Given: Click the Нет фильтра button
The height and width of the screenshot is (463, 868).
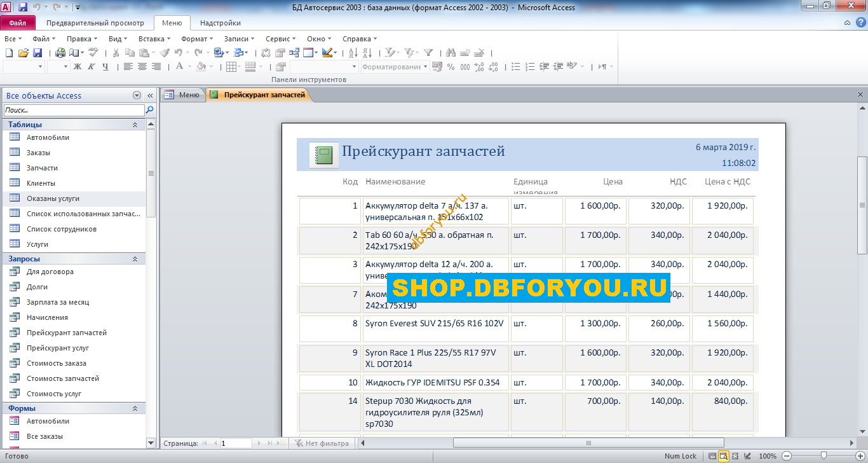Looking at the screenshot, I should coord(322,443).
